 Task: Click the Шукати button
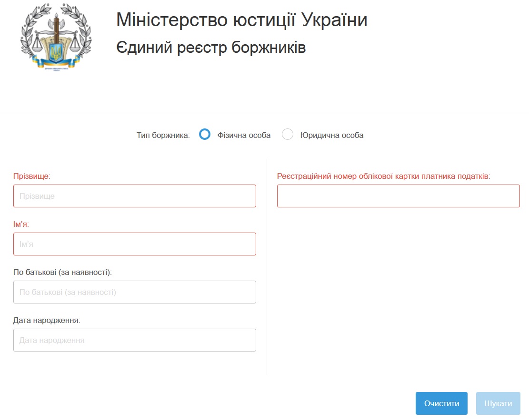(499, 403)
